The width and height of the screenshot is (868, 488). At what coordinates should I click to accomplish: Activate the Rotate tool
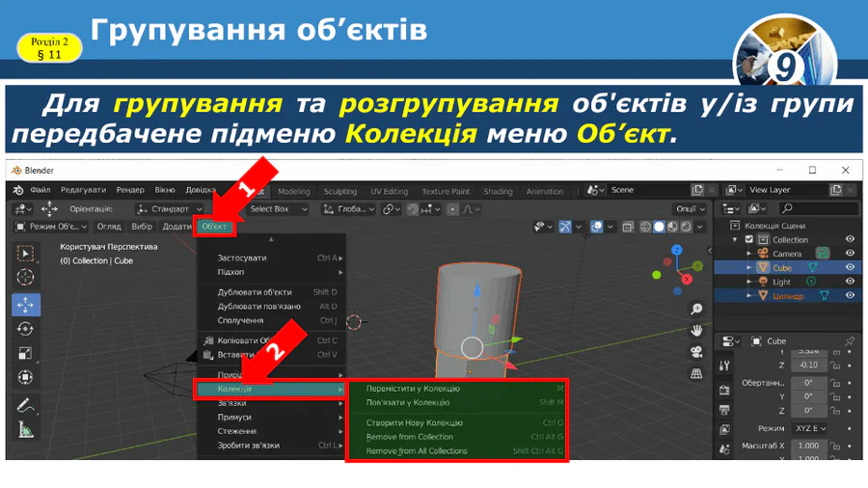pyautogui.click(x=26, y=329)
